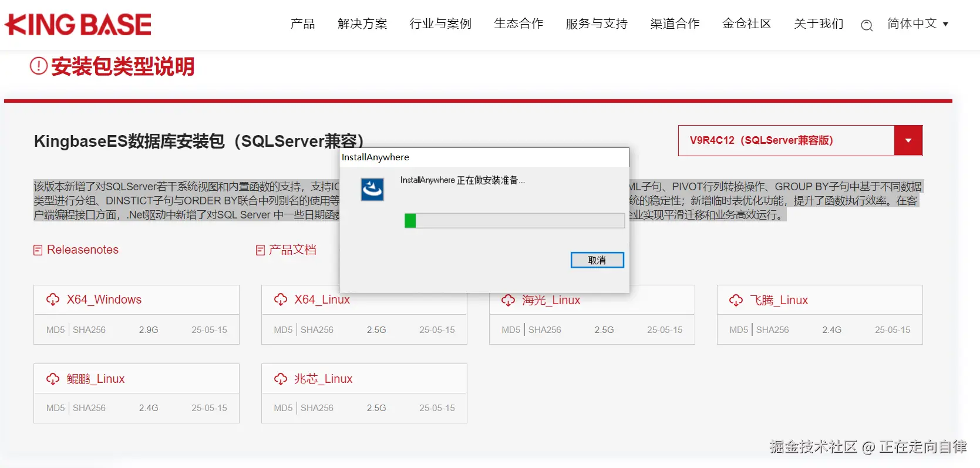This screenshot has width=980, height=468.
Task: Click MD5 for 兆芯_Linux
Action: pyautogui.click(x=283, y=408)
